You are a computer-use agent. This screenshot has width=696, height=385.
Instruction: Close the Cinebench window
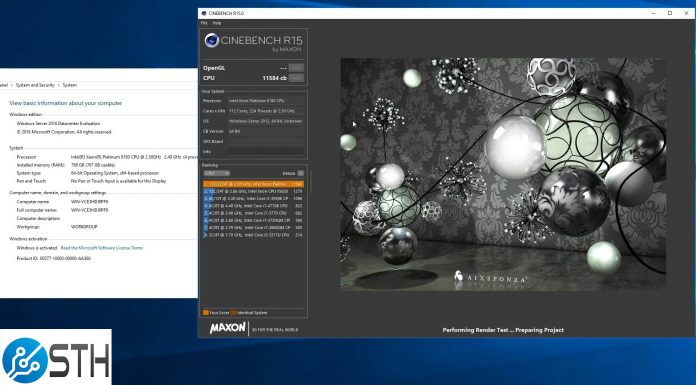point(686,13)
